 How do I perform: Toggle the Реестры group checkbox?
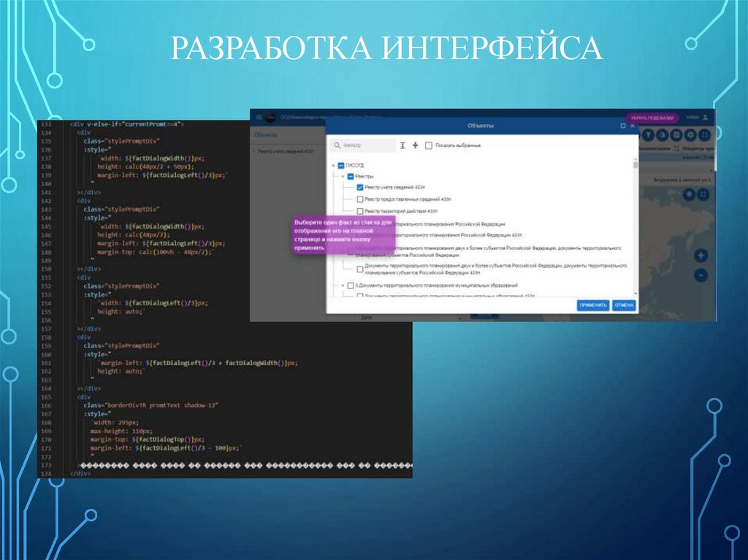(x=350, y=177)
